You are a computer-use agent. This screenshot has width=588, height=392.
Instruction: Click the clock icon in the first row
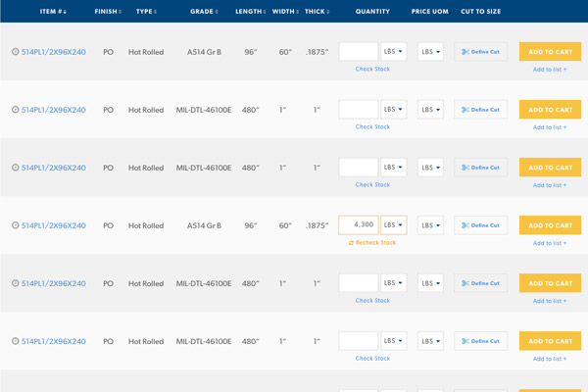[15, 52]
